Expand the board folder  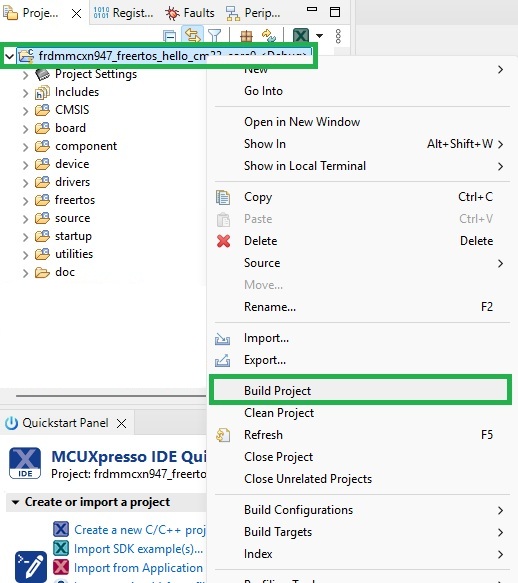click(25, 129)
